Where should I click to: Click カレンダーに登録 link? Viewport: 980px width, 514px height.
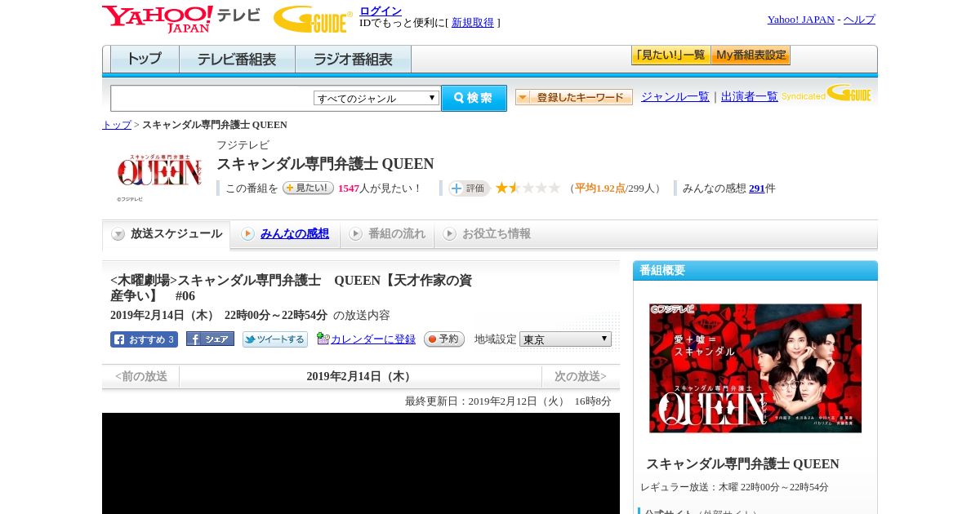coord(372,339)
